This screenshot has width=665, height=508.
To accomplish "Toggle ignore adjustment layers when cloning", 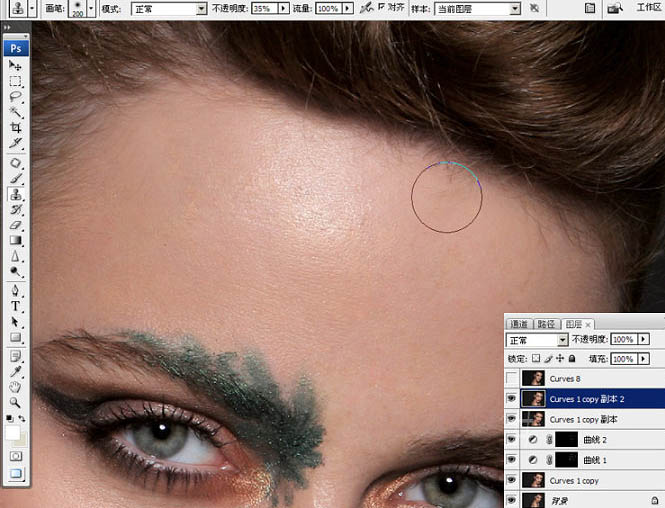I will click(534, 8).
